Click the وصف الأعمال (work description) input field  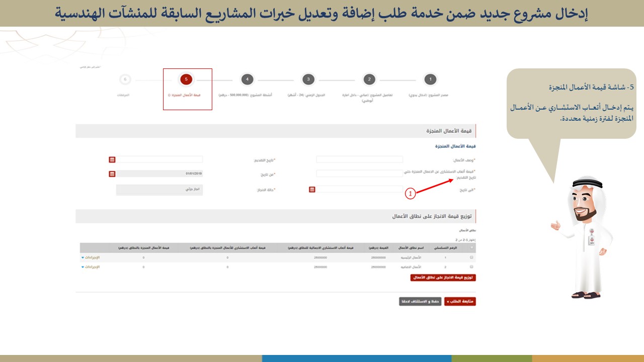tap(359, 159)
